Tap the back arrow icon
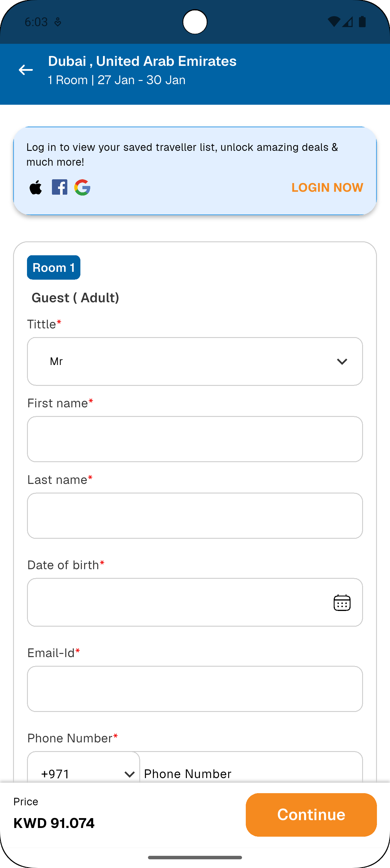This screenshot has height=868, width=390. pos(26,70)
